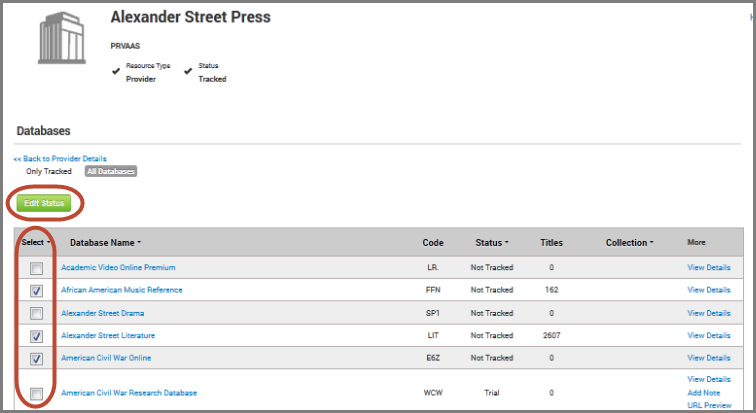This screenshot has width=756, height=413.
Task: Sort by Collection column header
Action: [630, 242]
